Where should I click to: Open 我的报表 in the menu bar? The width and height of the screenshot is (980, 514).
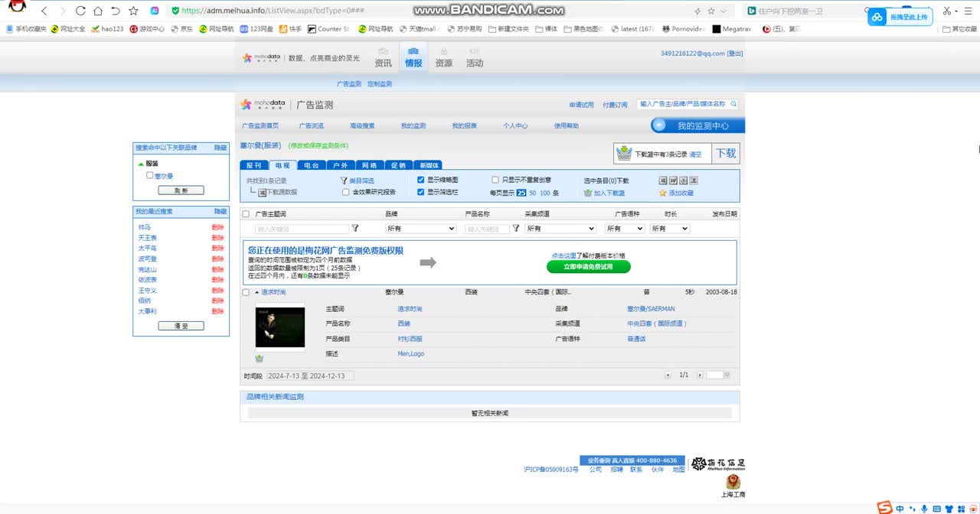[464, 125]
